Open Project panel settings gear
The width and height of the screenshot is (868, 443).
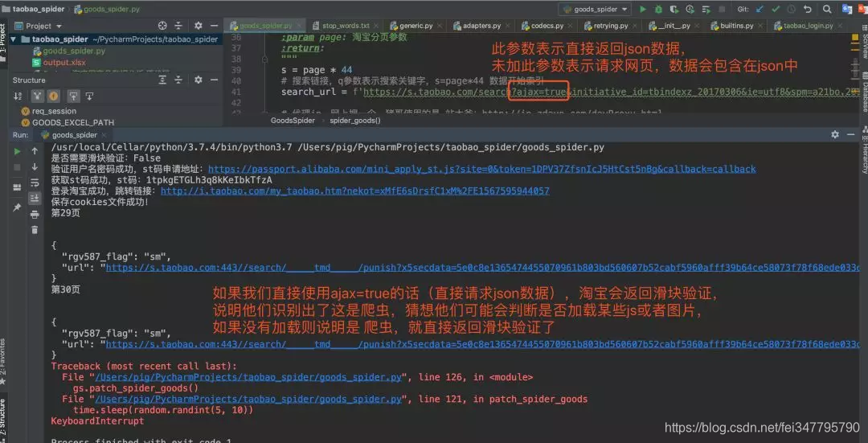coord(199,26)
